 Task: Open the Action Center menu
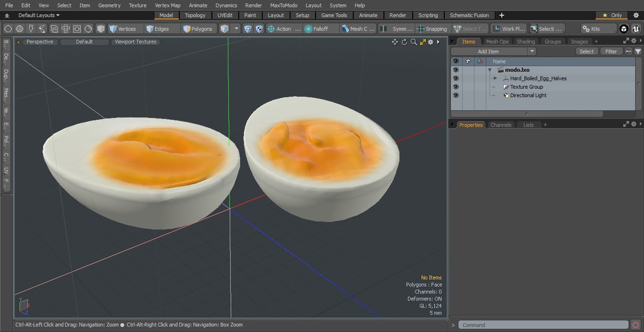pyautogui.click(x=284, y=29)
